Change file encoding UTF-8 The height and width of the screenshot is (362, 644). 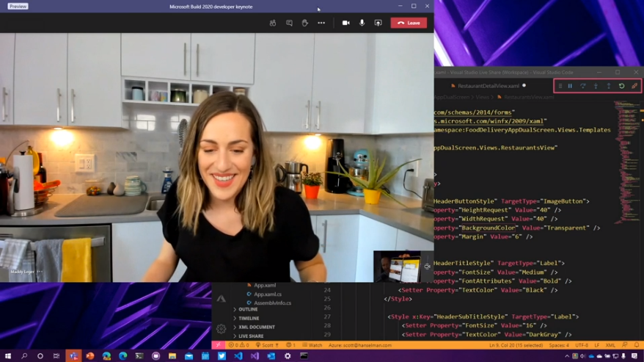click(x=582, y=345)
